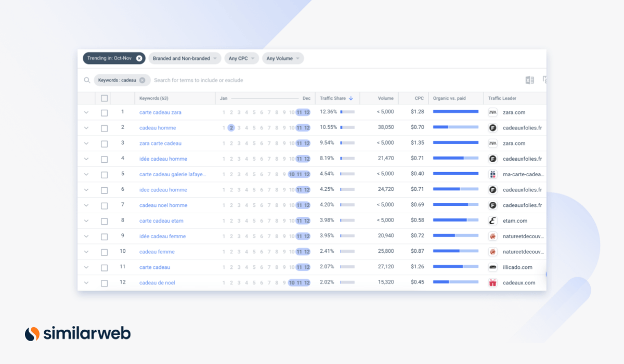Image resolution: width=624 pixels, height=364 pixels.
Task: Toggle the select-all header checkbox
Action: click(105, 98)
